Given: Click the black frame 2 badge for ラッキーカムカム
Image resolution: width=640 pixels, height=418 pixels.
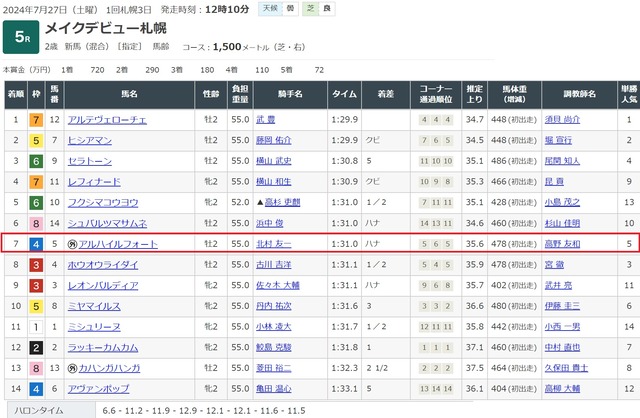Looking at the screenshot, I should (36, 348).
